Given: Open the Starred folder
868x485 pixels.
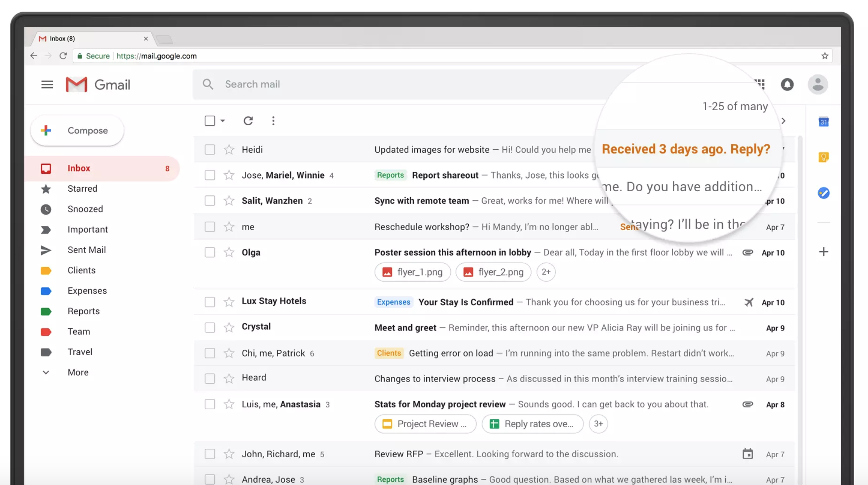Looking at the screenshot, I should [x=82, y=188].
